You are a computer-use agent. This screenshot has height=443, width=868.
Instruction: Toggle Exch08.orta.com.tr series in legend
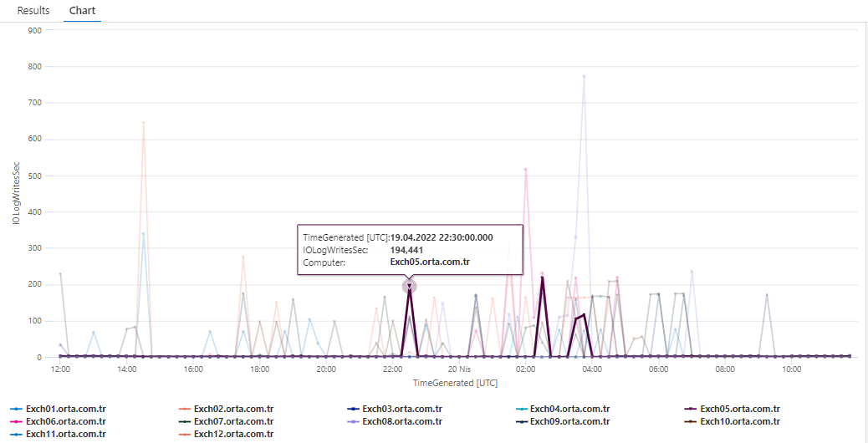click(x=394, y=421)
